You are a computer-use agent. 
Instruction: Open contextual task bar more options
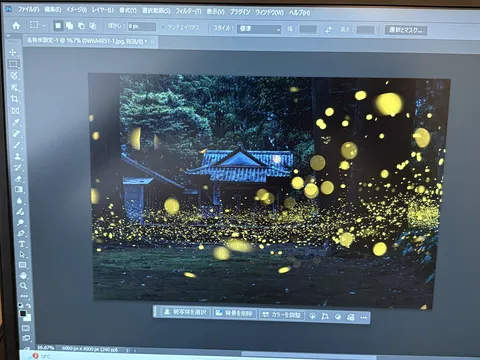pos(364,318)
